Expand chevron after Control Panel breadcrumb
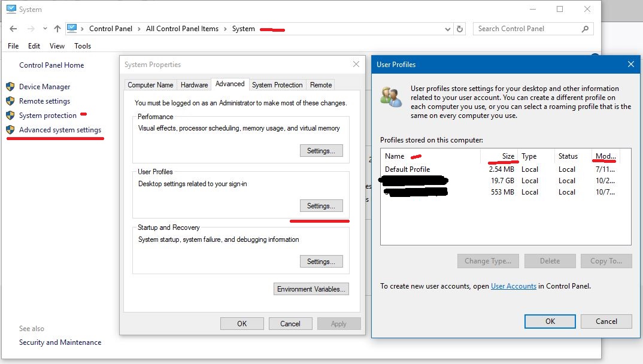Image resolution: width=643 pixels, height=364 pixels. [139, 29]
